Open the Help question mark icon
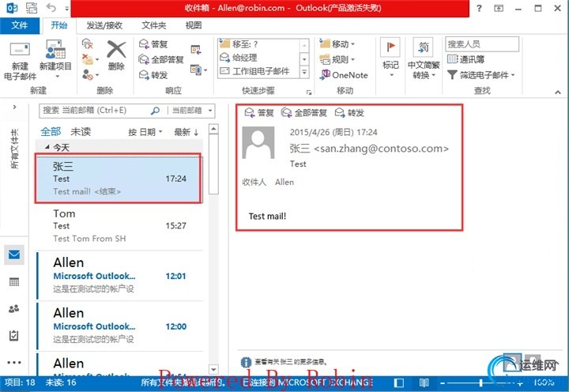Image resolution: width=569 pixels, height=392 pixels. click(479, 8)
